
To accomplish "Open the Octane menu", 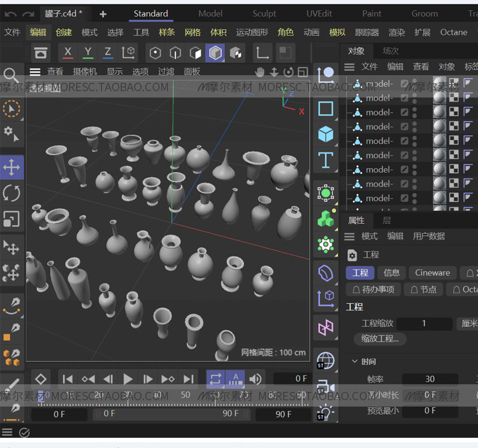I will 453,33.
